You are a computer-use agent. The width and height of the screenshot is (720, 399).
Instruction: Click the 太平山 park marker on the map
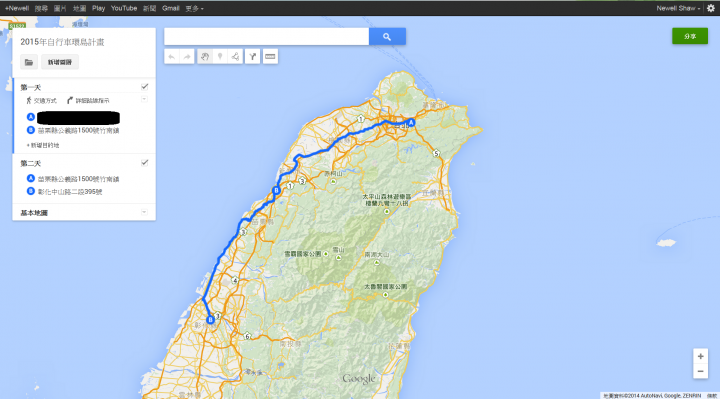[x=387, y=211]
